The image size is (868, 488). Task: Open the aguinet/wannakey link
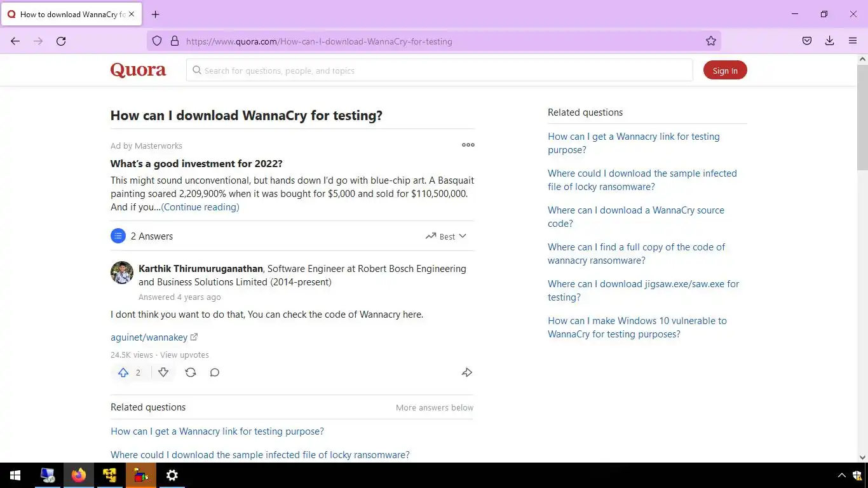154,337
